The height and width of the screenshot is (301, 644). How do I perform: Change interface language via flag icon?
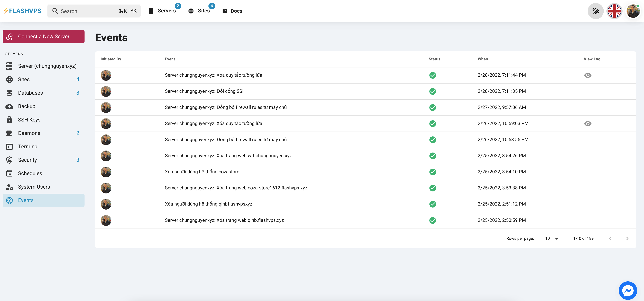coord(614,11)
